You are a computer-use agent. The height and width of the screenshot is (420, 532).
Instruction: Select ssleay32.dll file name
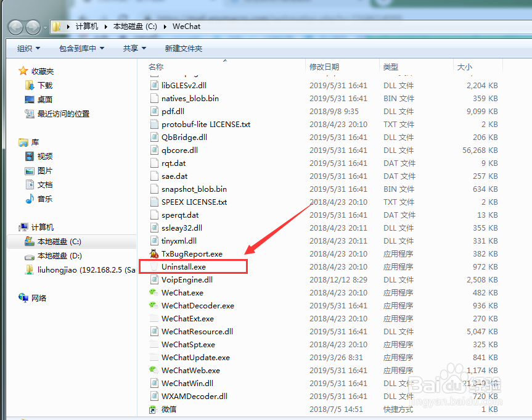pyautogui.click(x=182, y=228)
